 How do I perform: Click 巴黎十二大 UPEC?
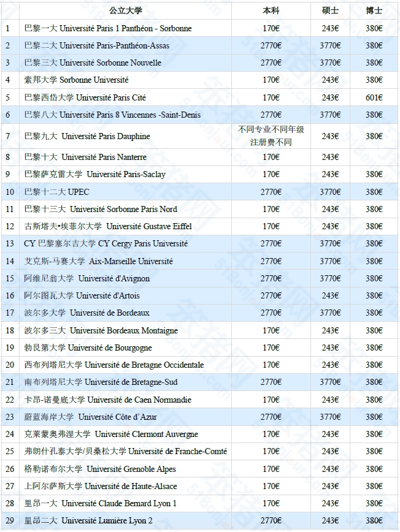coord(56,192)
